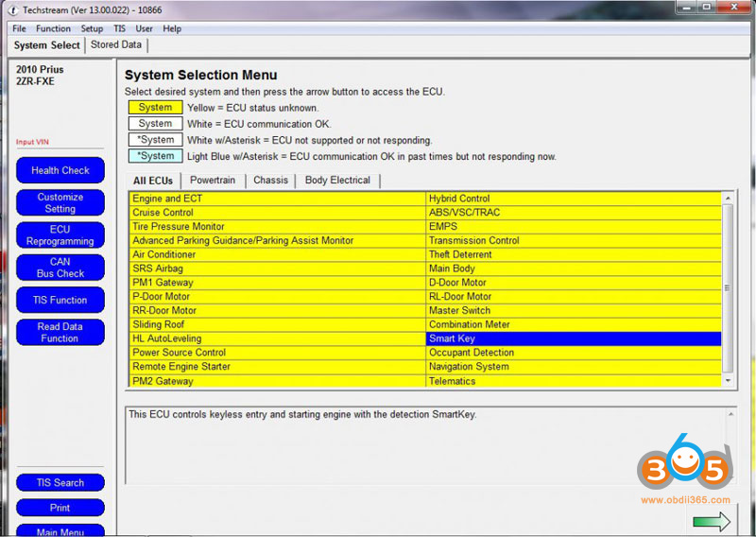756x537 pixels.
Task: Click the green arrow to access ECU
Action: [712, 522]
